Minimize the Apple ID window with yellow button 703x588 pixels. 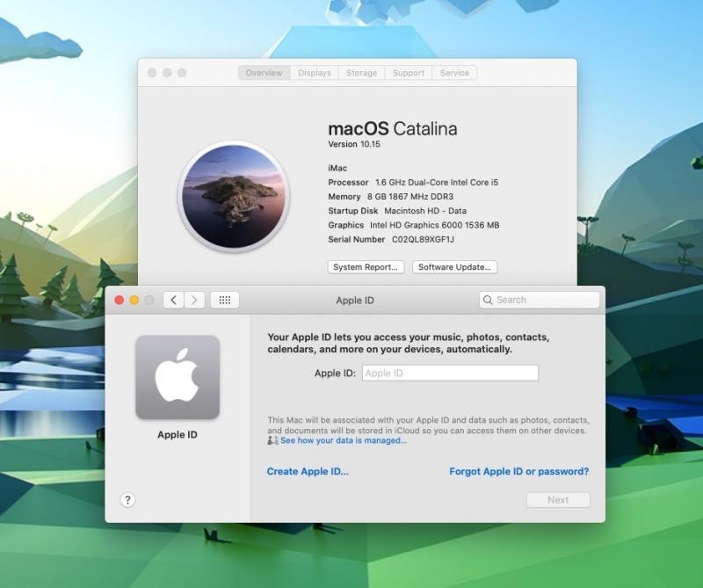[134, 300]
